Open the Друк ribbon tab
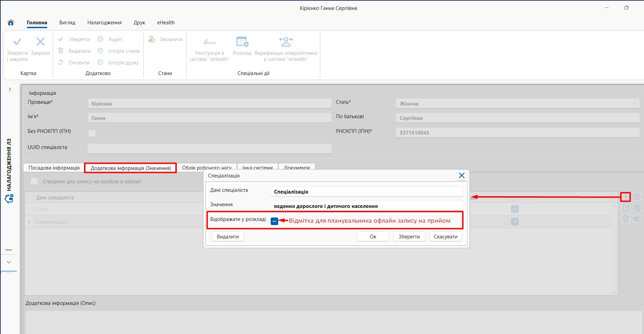 pos(139,23)
